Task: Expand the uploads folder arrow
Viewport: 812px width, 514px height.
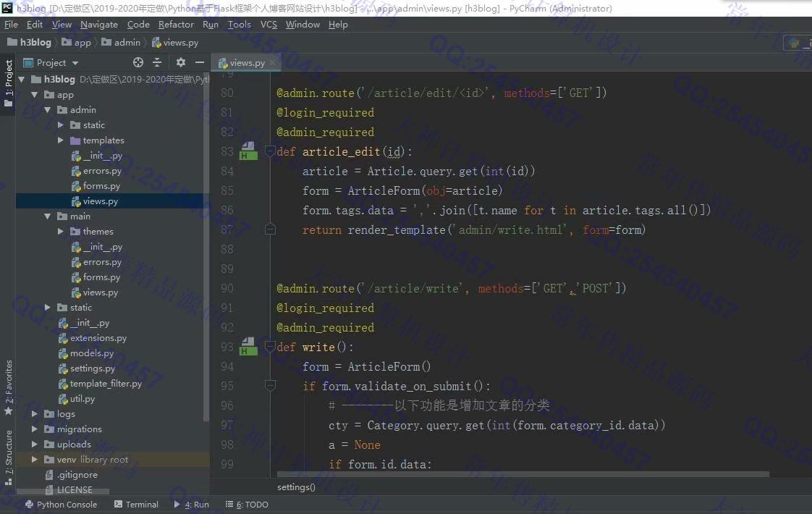Action: click(x=34, y=444)
